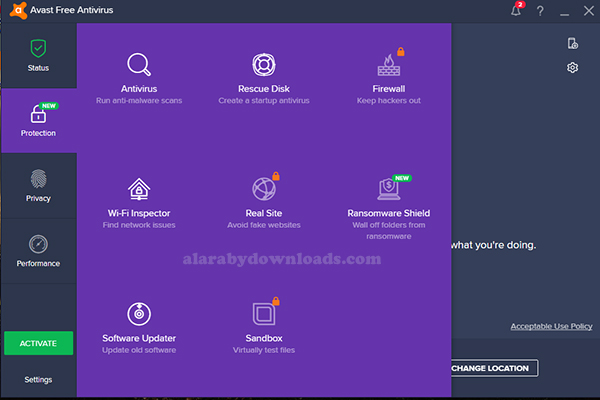Select the Protection tab
Screen dimensions: 600x400
pos(38,121)
